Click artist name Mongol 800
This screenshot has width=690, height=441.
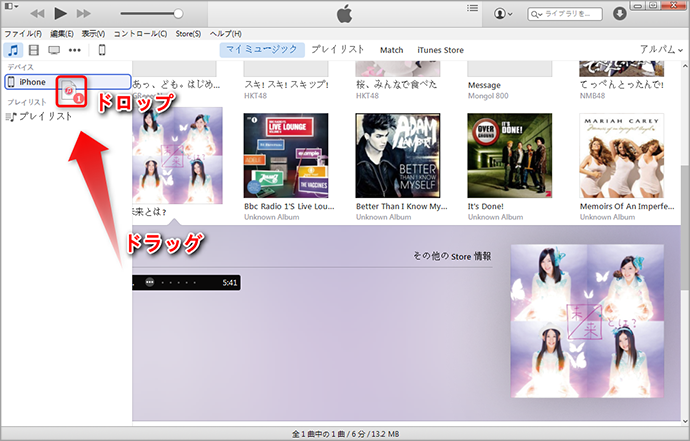488,96
